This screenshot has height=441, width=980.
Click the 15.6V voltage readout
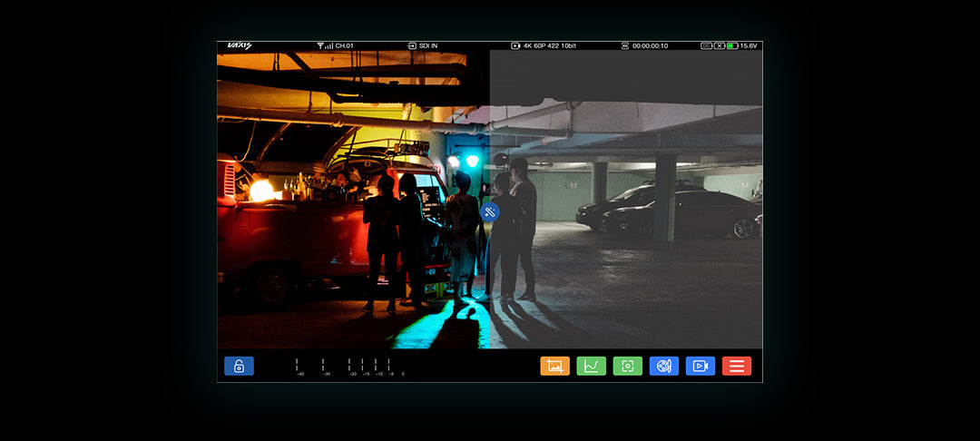pyautogui.click(x=749, y=45)
